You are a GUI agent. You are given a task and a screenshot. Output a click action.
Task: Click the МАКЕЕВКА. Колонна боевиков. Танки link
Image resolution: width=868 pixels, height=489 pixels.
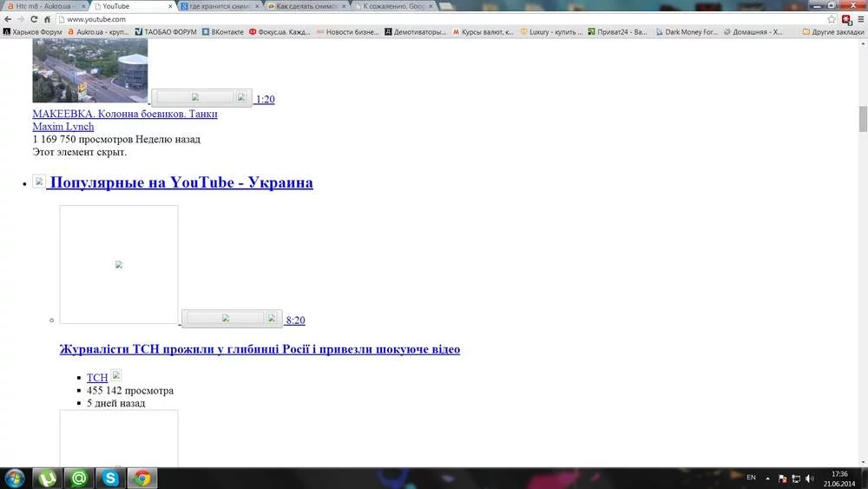(x=125, y=114)
